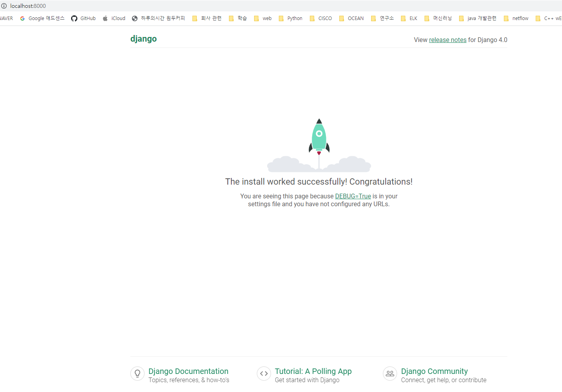Click the green rocket illustration

pos(319,136)
